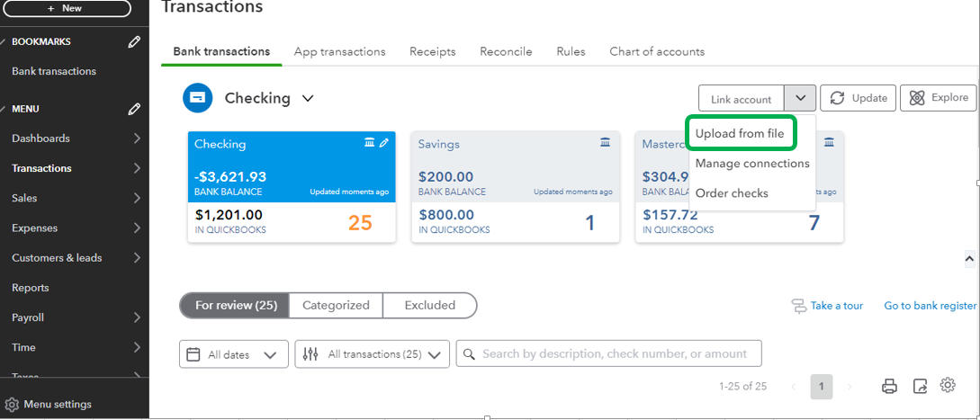Switch to the Excluded view

(429, 305)
